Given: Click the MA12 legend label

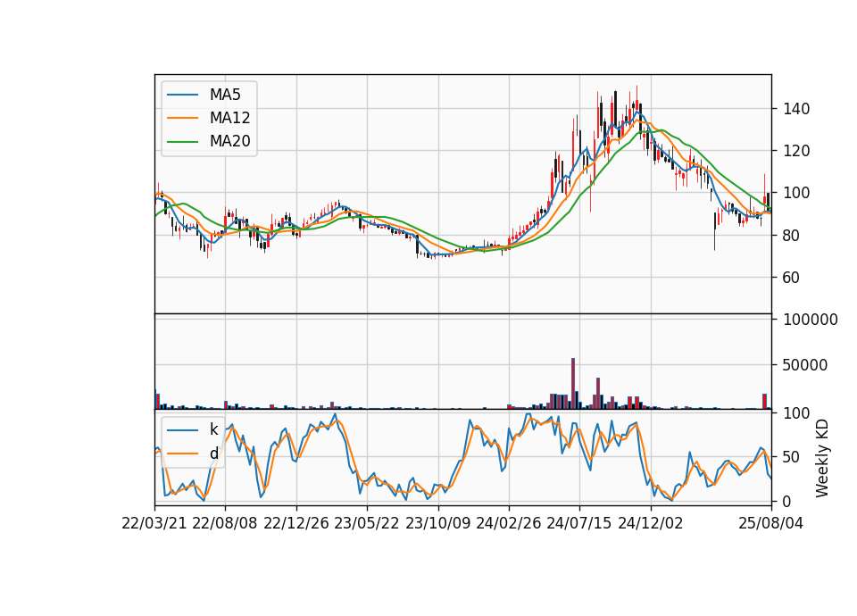Looking at the screenshot, I should [x=229, y=118].
